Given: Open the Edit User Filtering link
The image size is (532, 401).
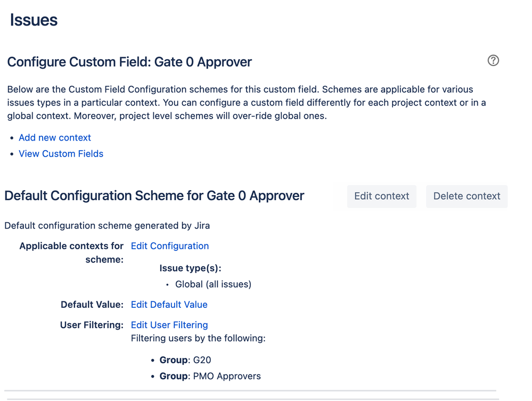Looking at the screenshot, I should pos(169,325).
